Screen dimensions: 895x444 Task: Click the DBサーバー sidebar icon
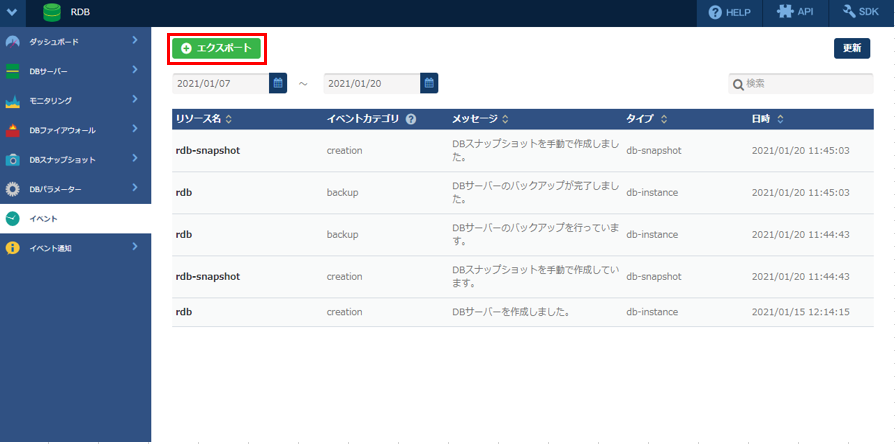13,71
